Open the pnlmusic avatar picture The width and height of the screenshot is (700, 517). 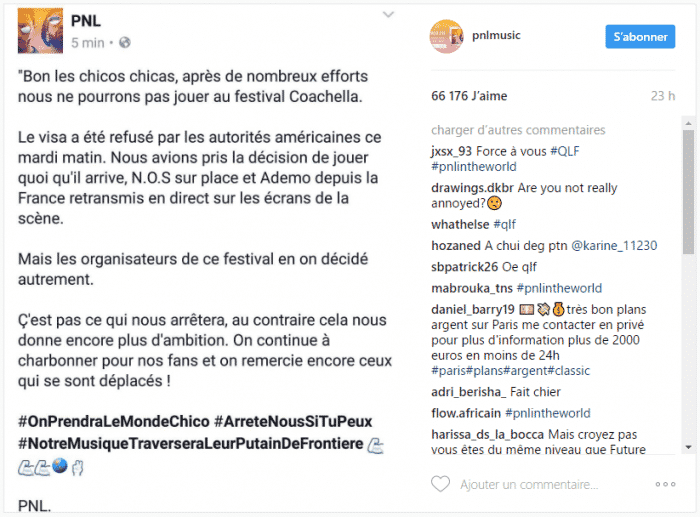(446, 36)
